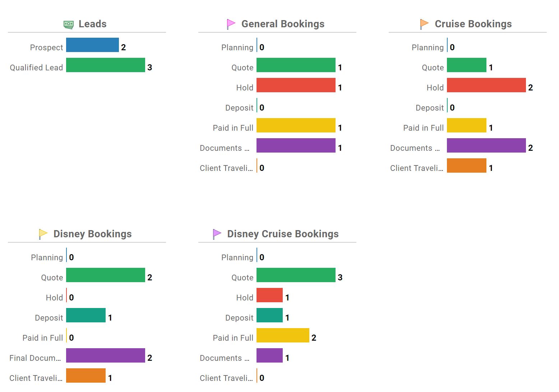
Task: Click the purple flag beside Disney Cruise Bookings
Action: pos(217,234)
